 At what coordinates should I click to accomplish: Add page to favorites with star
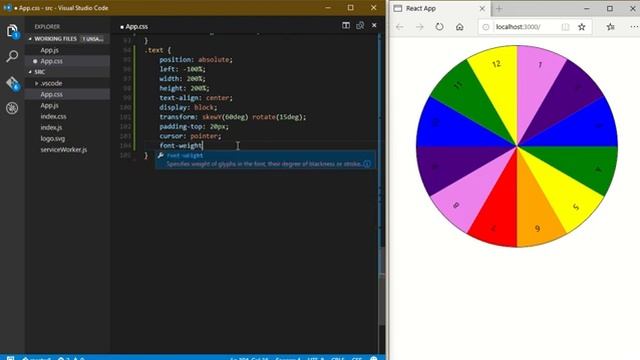[x=582, y=27]
